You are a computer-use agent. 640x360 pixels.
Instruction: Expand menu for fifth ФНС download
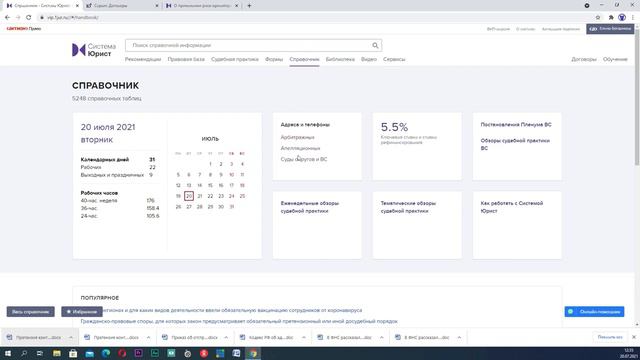tap(381, 338)
